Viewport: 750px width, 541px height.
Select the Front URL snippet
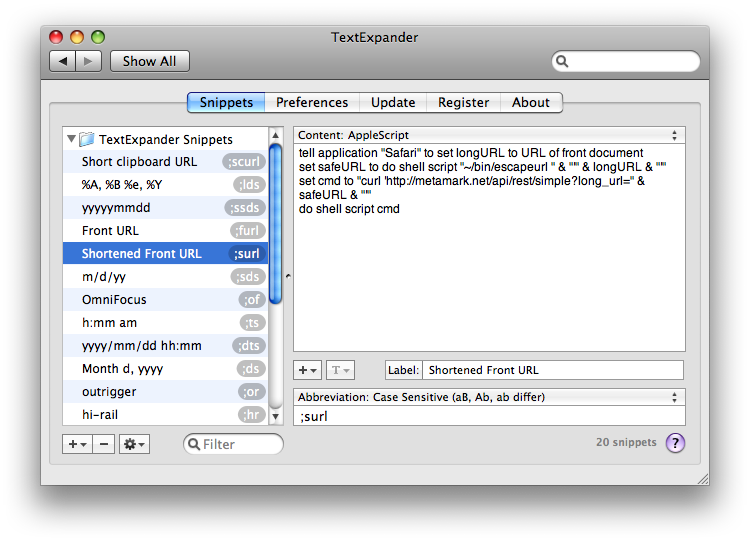point(165,231)
